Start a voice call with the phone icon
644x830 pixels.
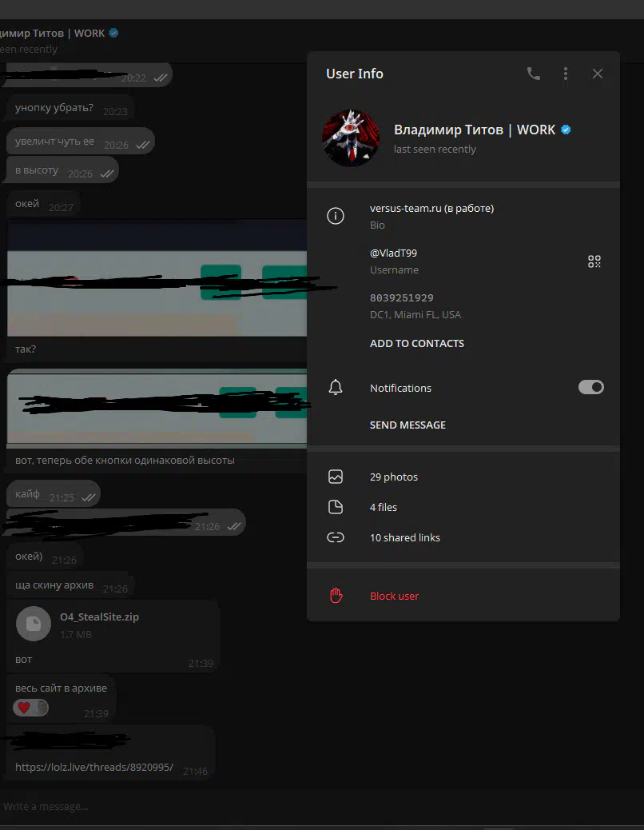533,74
